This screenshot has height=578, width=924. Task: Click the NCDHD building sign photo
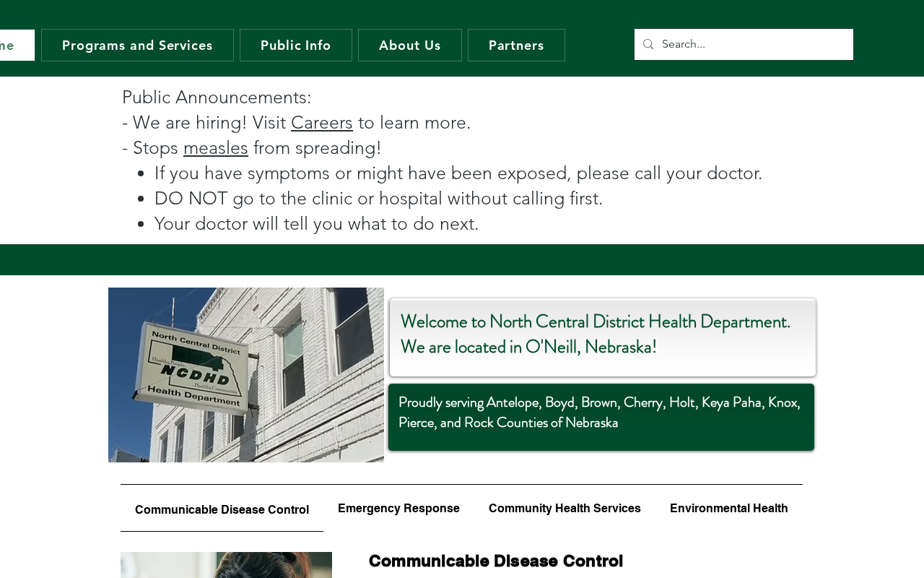click(246, 375)
